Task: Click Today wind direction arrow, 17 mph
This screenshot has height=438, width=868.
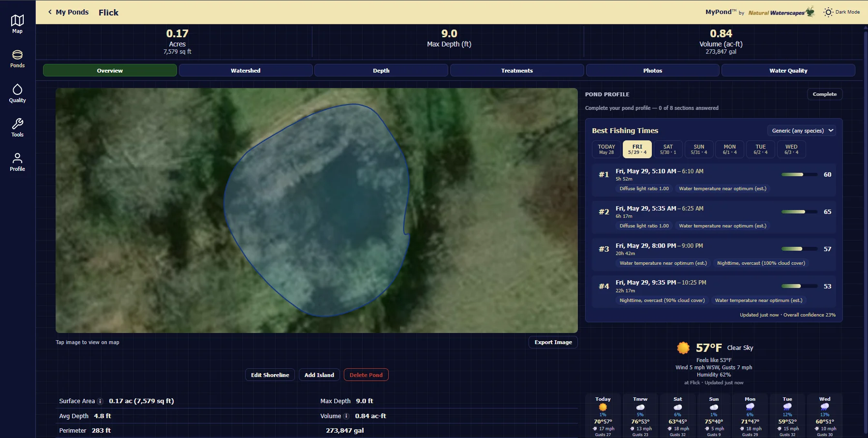Action: click(595, 429)
